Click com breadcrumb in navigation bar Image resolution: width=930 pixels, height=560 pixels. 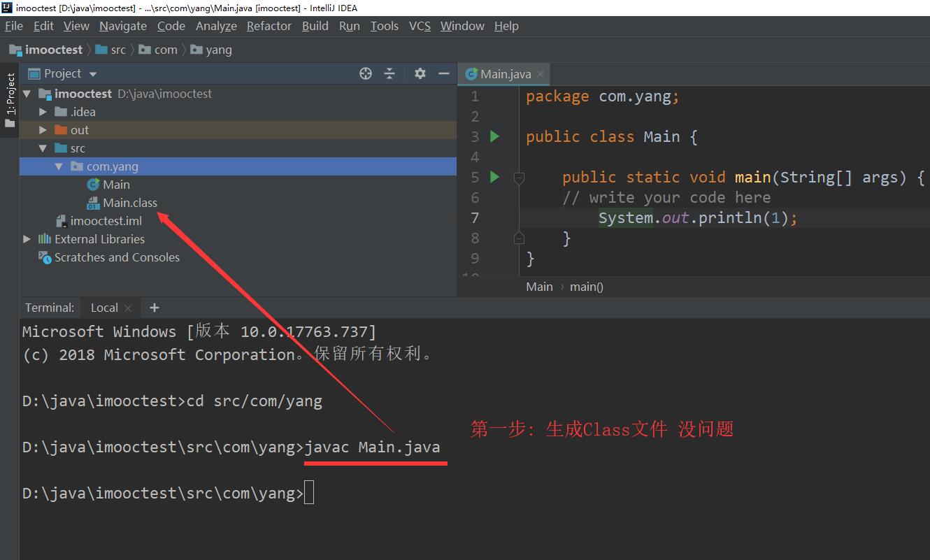click(x=158, y=50)
